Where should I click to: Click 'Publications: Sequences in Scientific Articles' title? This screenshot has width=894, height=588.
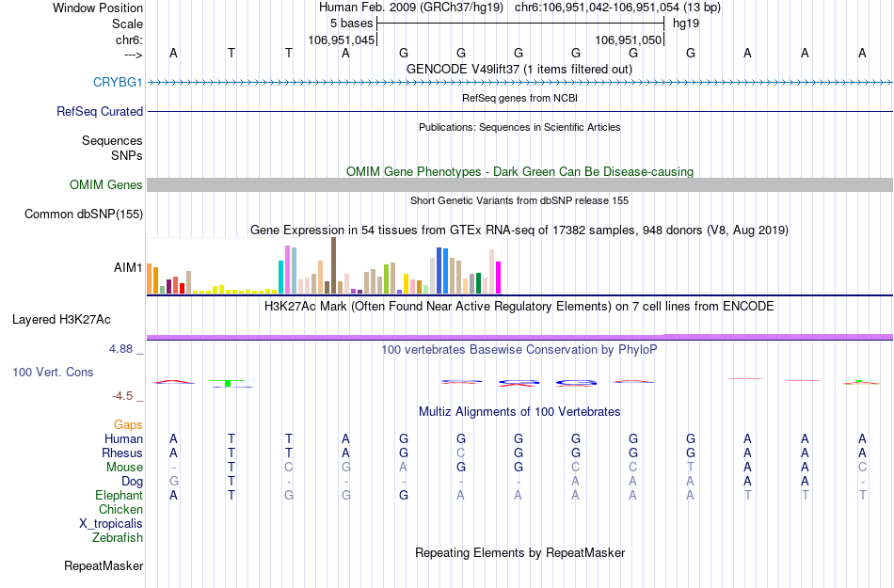519,127
